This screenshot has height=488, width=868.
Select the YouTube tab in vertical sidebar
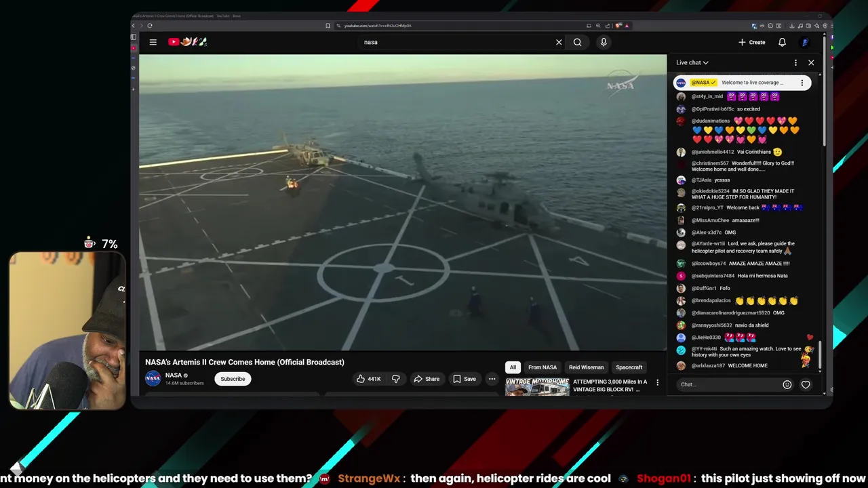pyautogui.click(x=134, y=49)
